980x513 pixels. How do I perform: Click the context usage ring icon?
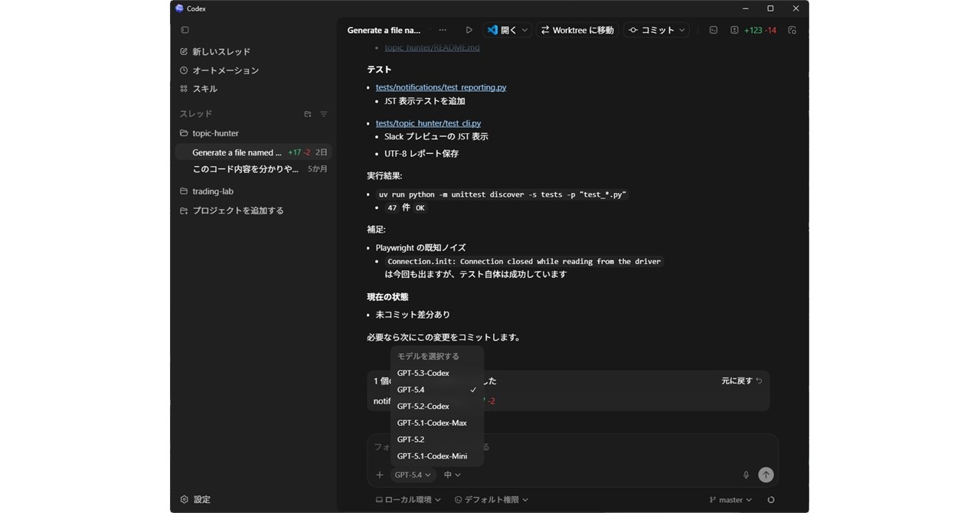coord(771,500)
